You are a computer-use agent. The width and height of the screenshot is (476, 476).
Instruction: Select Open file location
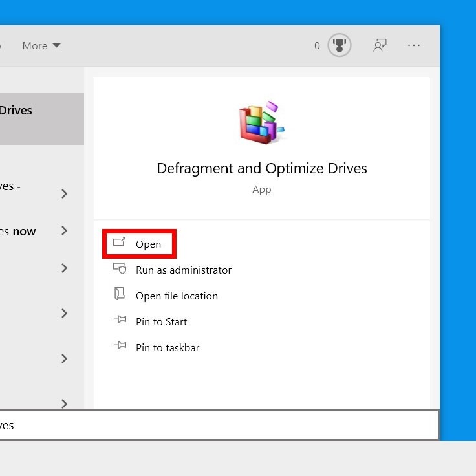pos(177,296)
